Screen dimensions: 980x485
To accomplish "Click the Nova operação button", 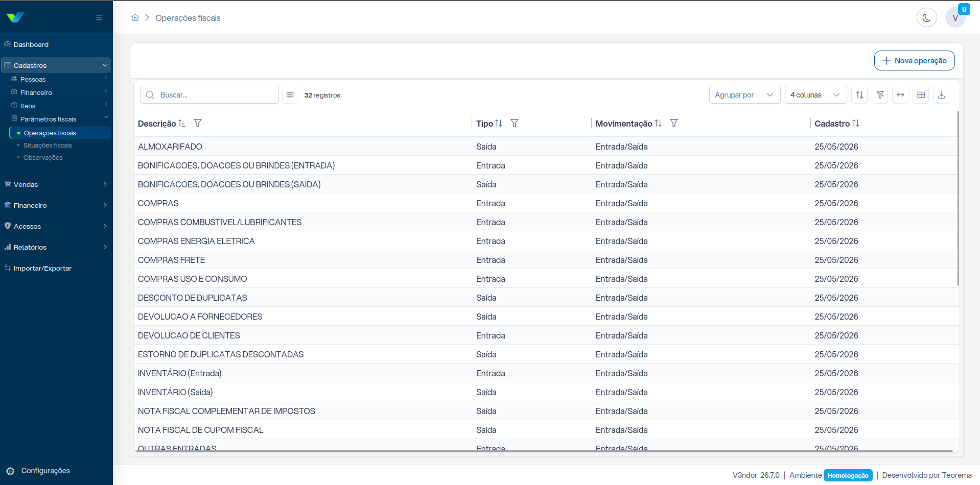I will [x=914, y=60].
